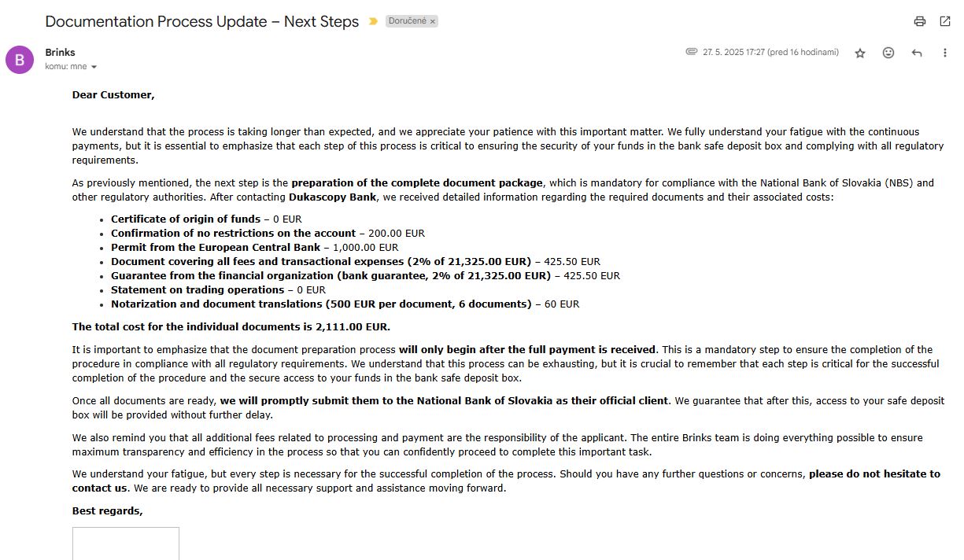Click the total cost 2,111.00 EUR line
This screenshot has width=964, height=560.
pos(231,326)
